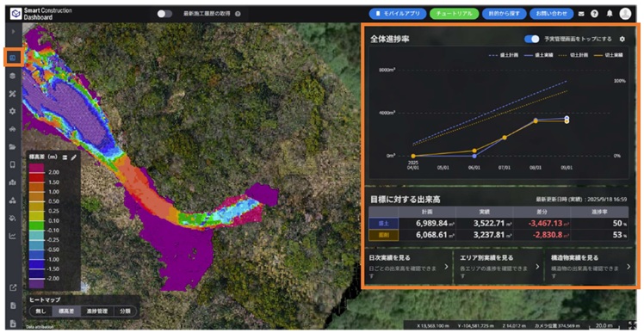Open the user profile avatar
644x333 pixels.
[626, 14]
